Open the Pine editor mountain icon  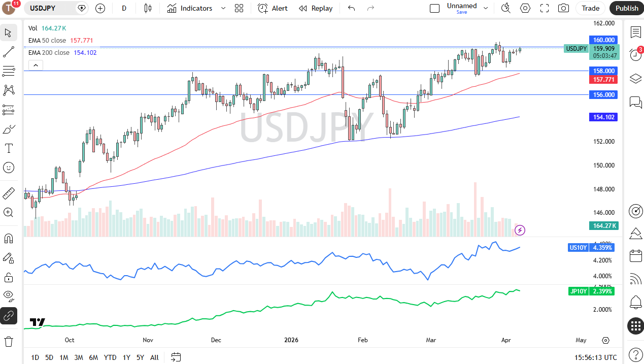tap(635, 234)
